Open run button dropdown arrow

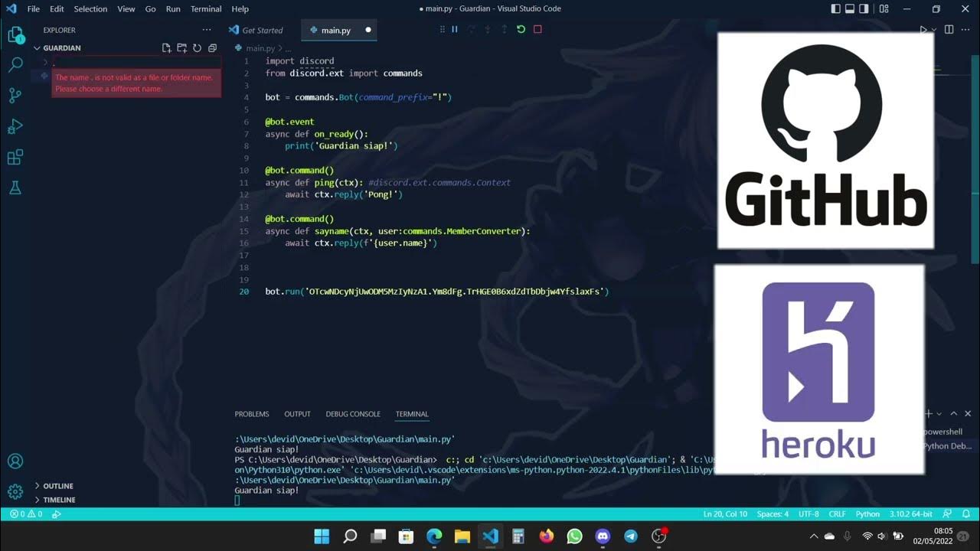[x=933, y=30]
